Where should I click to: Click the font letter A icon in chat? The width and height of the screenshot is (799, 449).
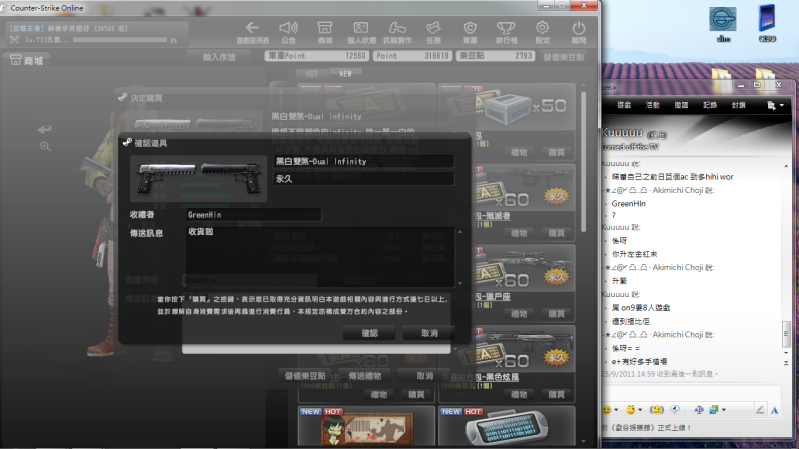pyautogui.click(x=775, y=410)
